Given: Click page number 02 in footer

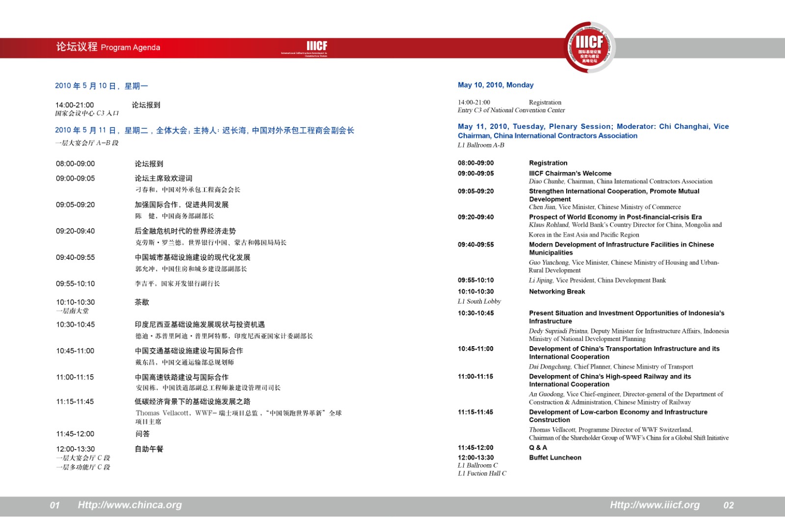Looking at the screenshot, I should (729, 506).
